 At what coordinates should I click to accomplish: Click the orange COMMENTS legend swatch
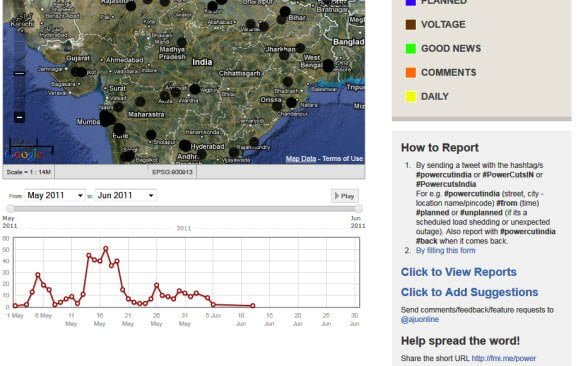(x=411, y=73)
